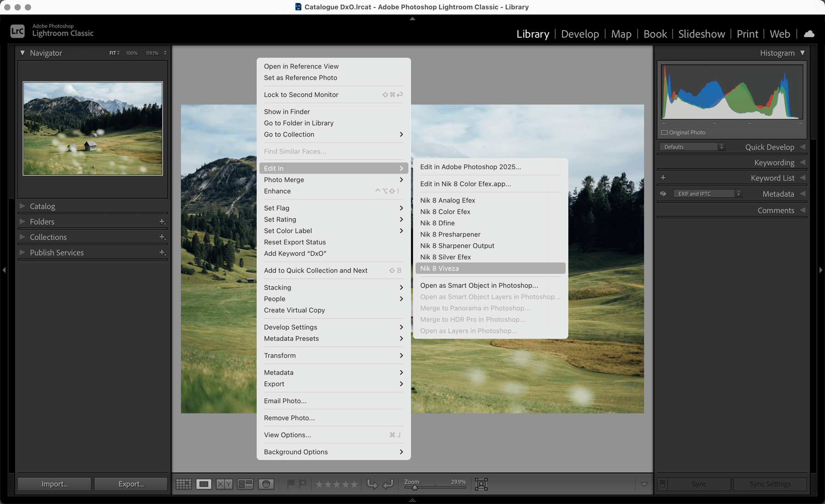Hide right panel arrow

point(821,270)
